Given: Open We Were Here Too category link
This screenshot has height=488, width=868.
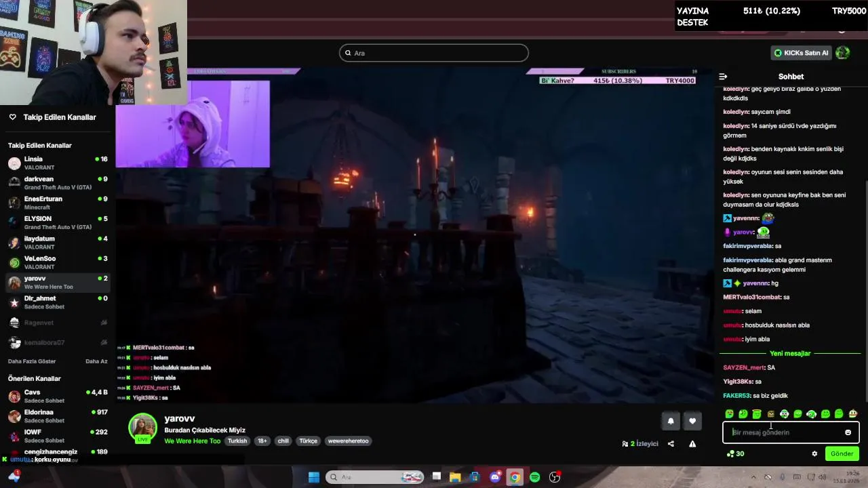Looking at the screenshot, I should tap(192, 441).
